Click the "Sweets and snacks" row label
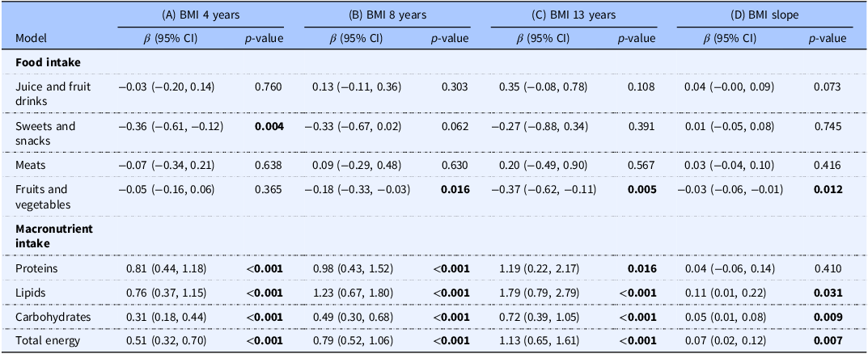This screenshot has width=868, height=354. point(45,133)
